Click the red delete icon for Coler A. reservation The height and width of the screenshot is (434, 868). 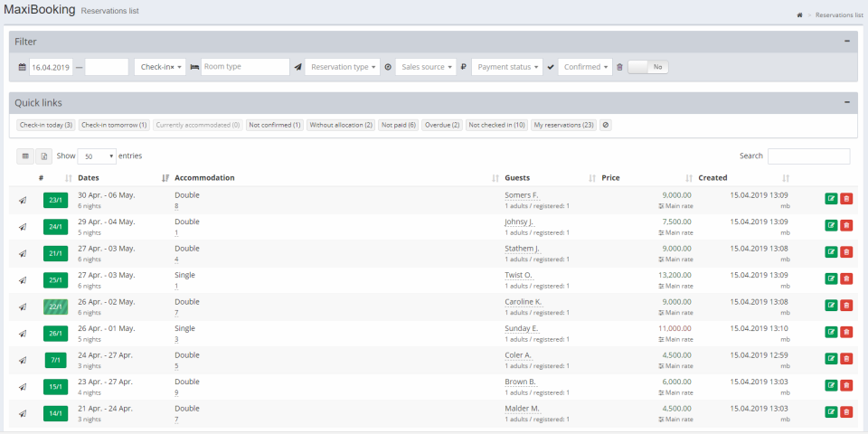[x=846, y=358]
